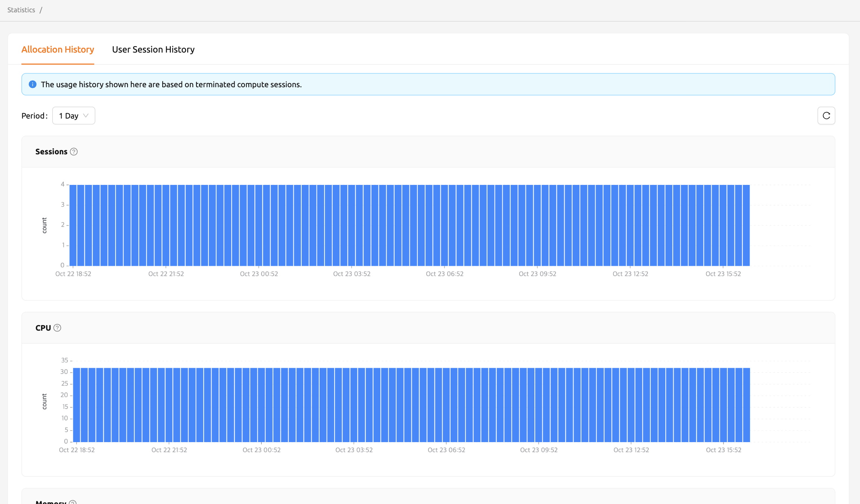Click the chevron arrow in Period selector

coord(86,116)
